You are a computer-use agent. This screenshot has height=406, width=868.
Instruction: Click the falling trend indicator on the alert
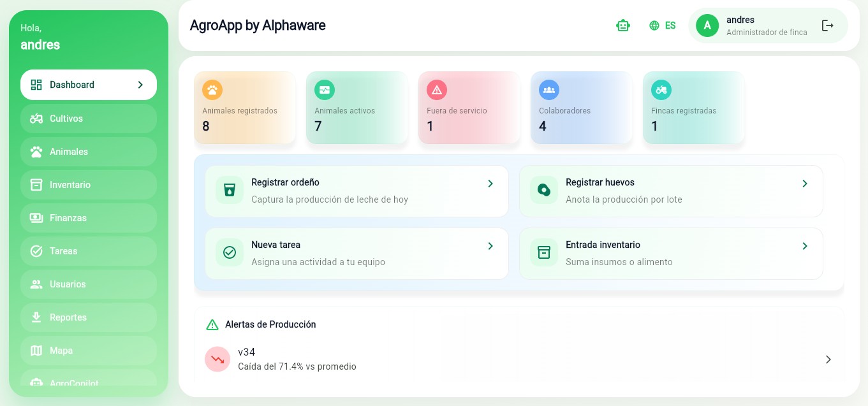217,359
